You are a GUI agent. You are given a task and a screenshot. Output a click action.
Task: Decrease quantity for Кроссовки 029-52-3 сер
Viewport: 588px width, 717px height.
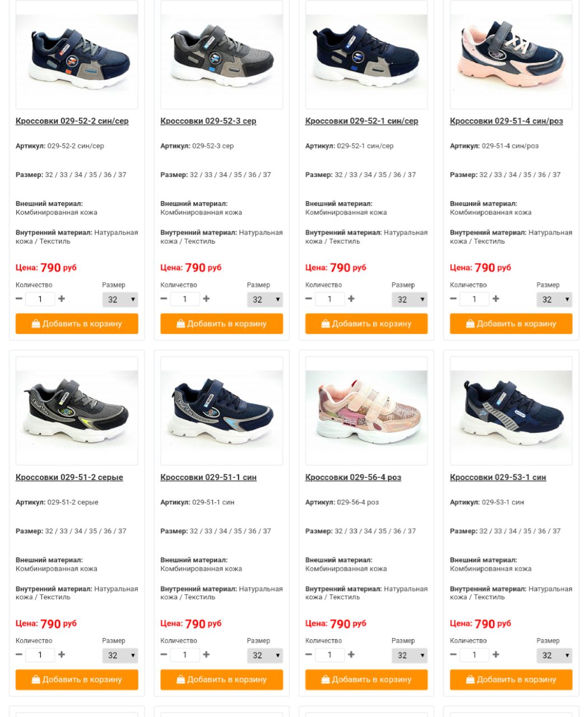click(x=164, y=299)
